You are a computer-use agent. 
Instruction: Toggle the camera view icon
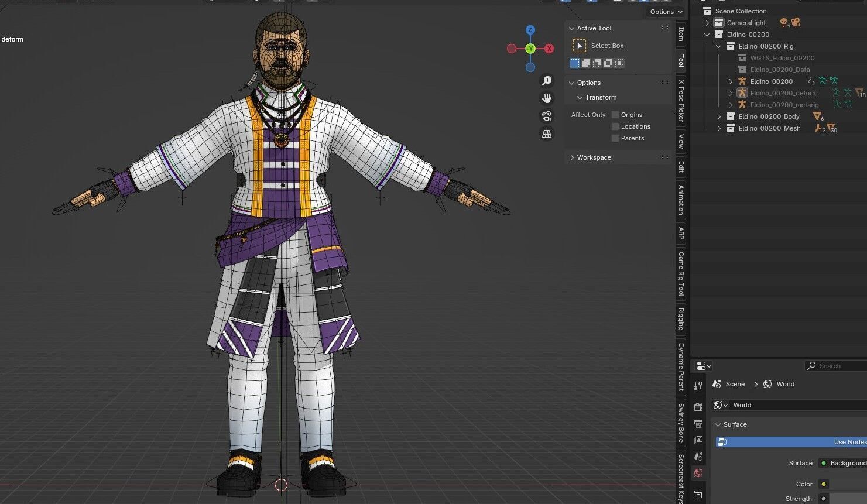[x=547, y=116]
